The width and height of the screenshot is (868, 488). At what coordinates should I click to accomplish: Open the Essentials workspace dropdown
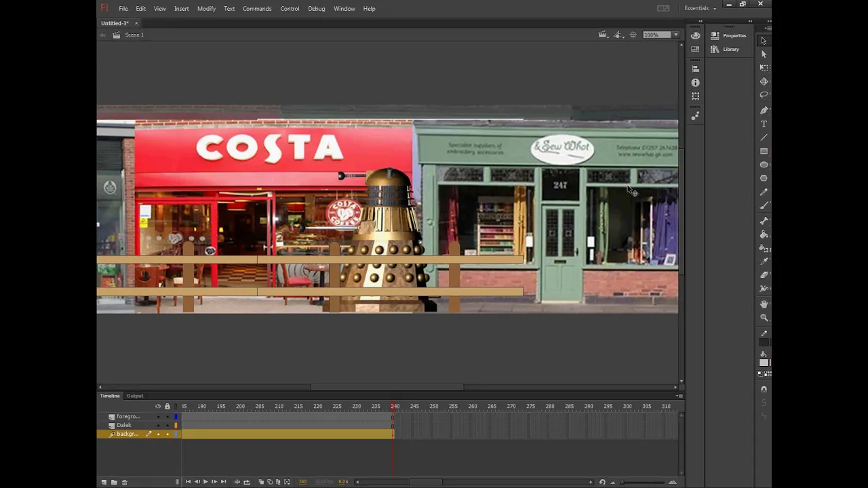pyautogui.click(x=701, y=8)
